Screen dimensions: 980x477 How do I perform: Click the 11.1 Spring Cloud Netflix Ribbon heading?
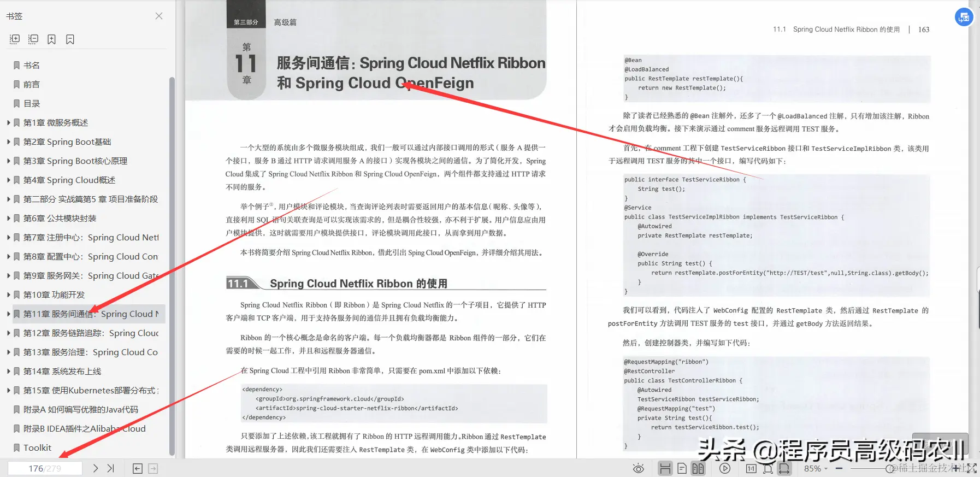pos(358,283)
